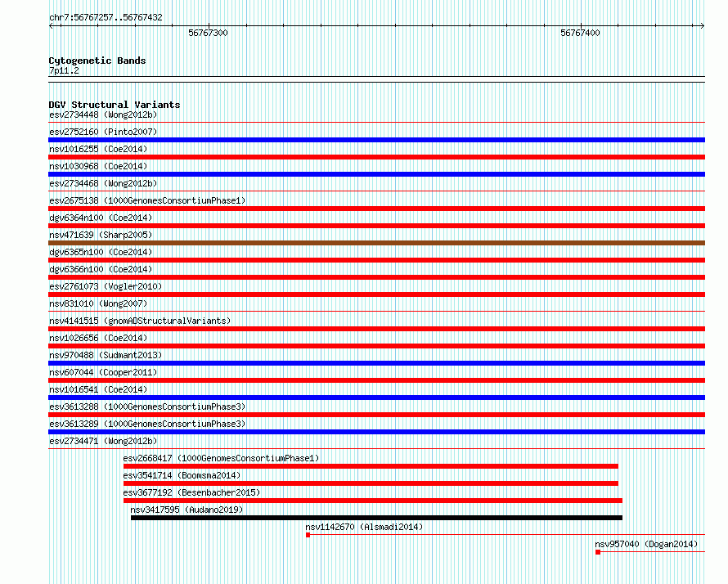
Task: Open the esv2734448 (Wong2012b) variant label
Action: [103, 115]
